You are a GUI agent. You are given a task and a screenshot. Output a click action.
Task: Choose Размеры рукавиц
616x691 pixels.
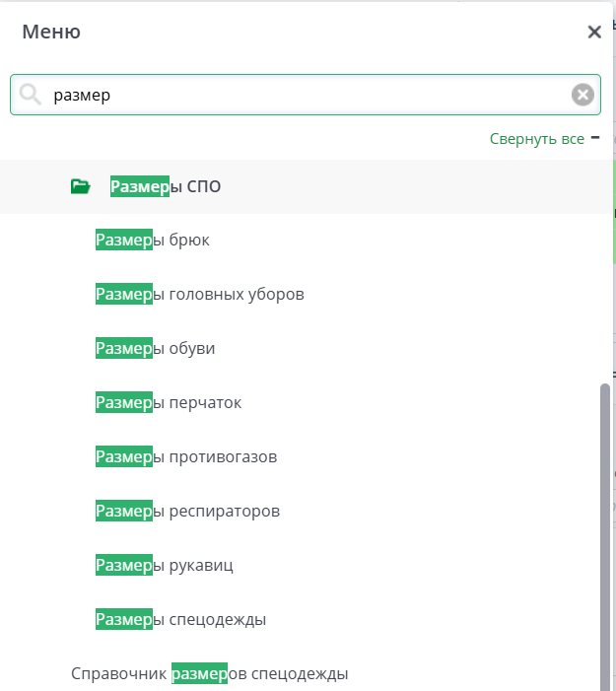click(165, 565)
